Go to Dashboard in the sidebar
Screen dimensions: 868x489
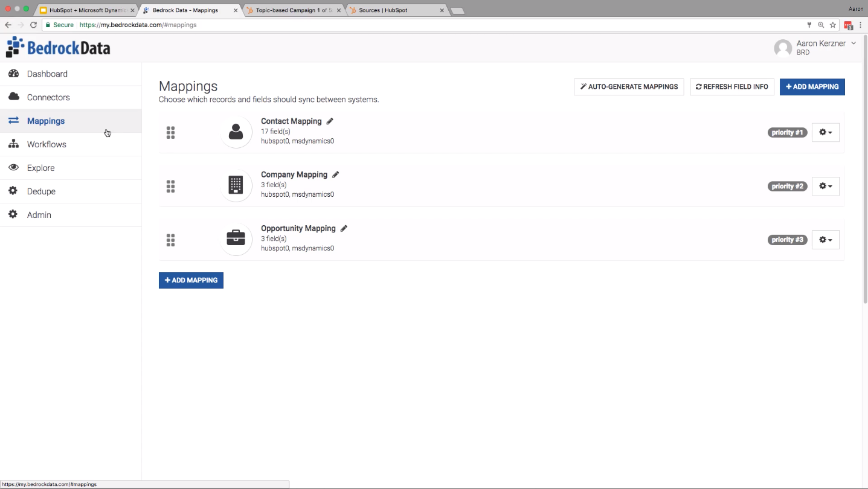pos(71,74)
